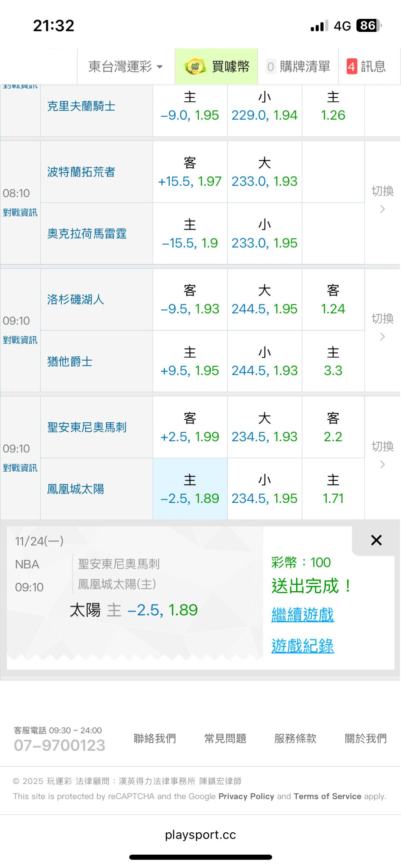View 對戰資訊 for the 08:10 game

pos(20,212)
